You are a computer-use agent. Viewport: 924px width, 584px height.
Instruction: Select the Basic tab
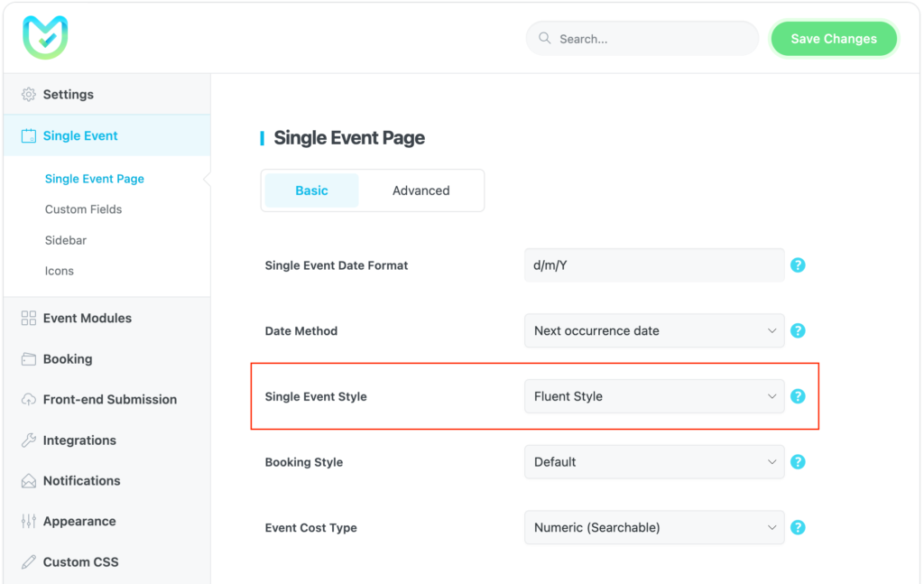point(310,190)
